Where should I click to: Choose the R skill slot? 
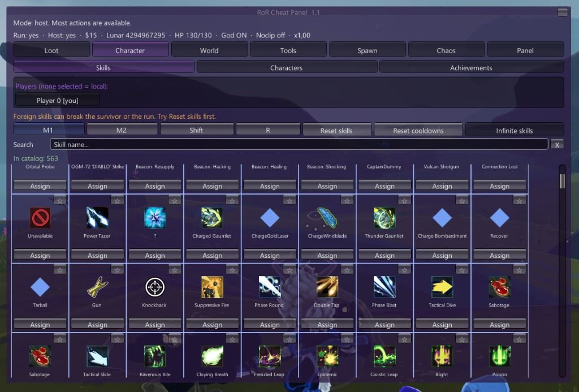click(267, 130)
